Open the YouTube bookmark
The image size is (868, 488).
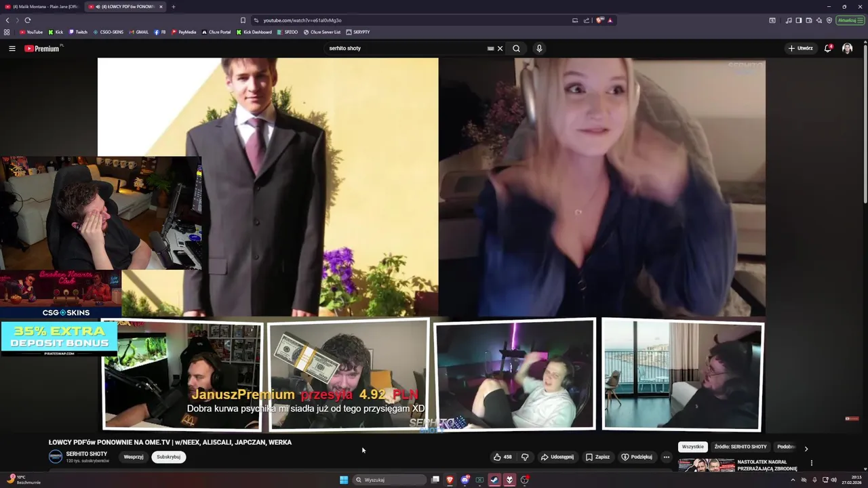31,32
